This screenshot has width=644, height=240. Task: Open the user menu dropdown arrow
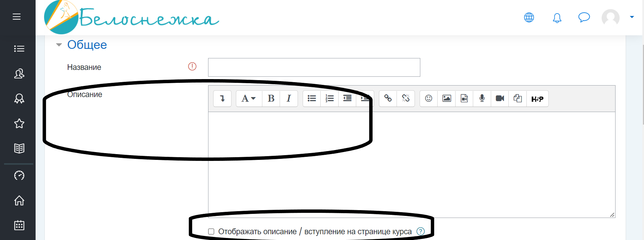[632, 17]
